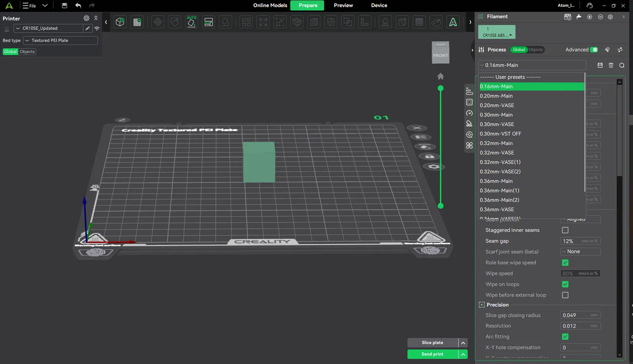Click the speed gauge icon in side strip
The height and width of the screenshot is (364, 633).
pyautogui.click(x=469, y=113)
